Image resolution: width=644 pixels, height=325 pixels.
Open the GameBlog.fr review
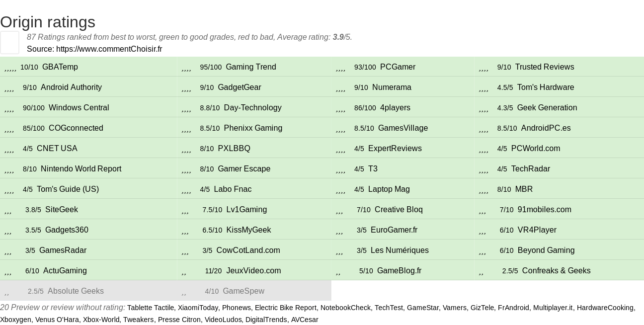click(399, 271)
